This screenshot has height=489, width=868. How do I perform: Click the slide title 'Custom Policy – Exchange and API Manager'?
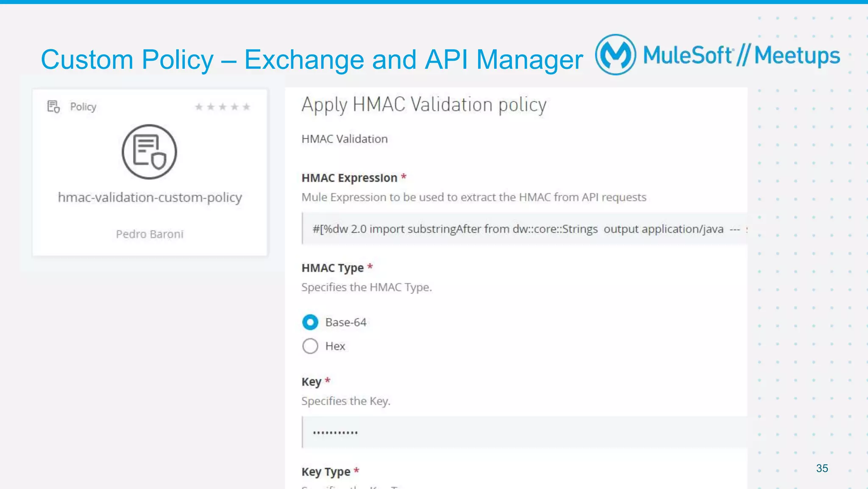312,60
